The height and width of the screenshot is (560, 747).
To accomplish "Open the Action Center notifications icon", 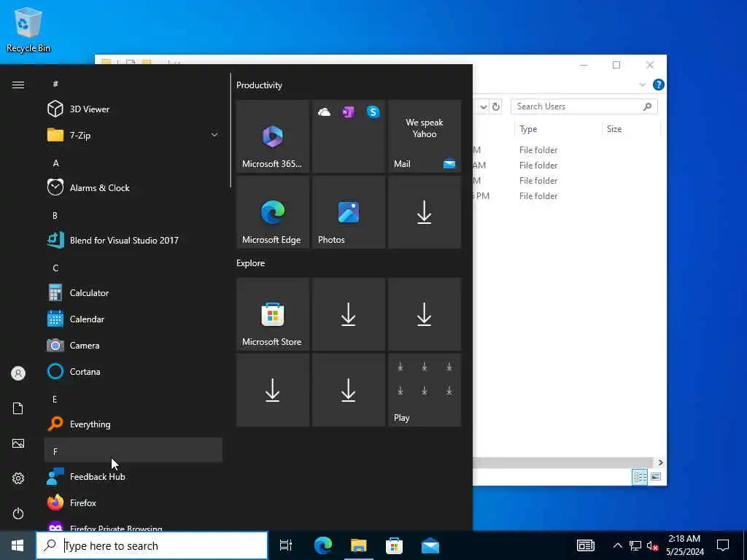I will [x=723, y=545].
